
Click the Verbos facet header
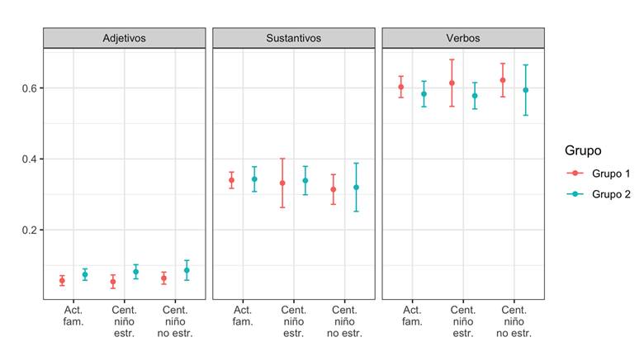[x=463, y=38]
